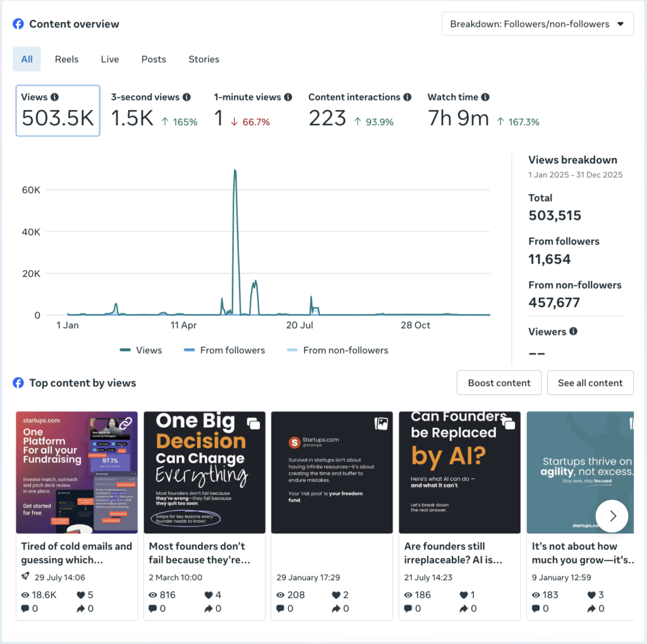Switch to the Reels tab

click(66, 59)
